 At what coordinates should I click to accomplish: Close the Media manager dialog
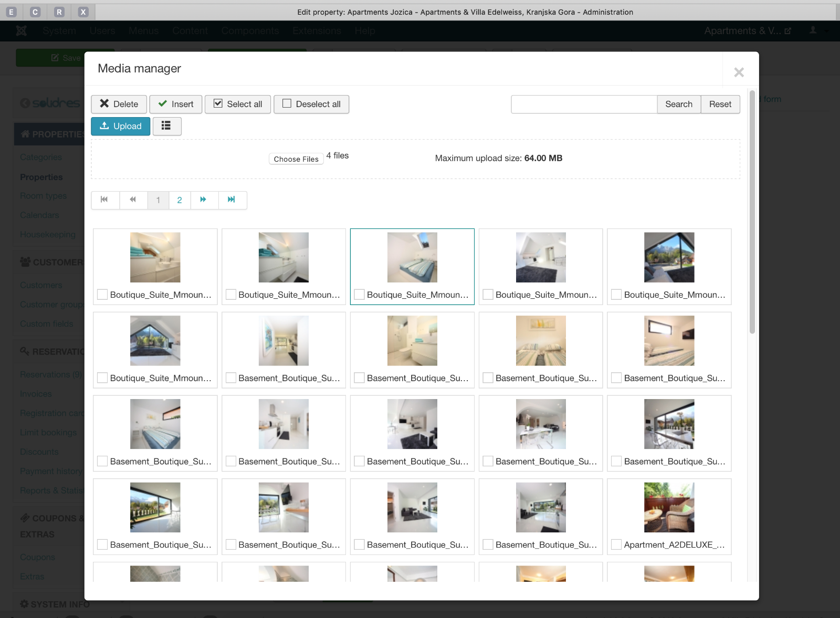click(x=739, y=72)
